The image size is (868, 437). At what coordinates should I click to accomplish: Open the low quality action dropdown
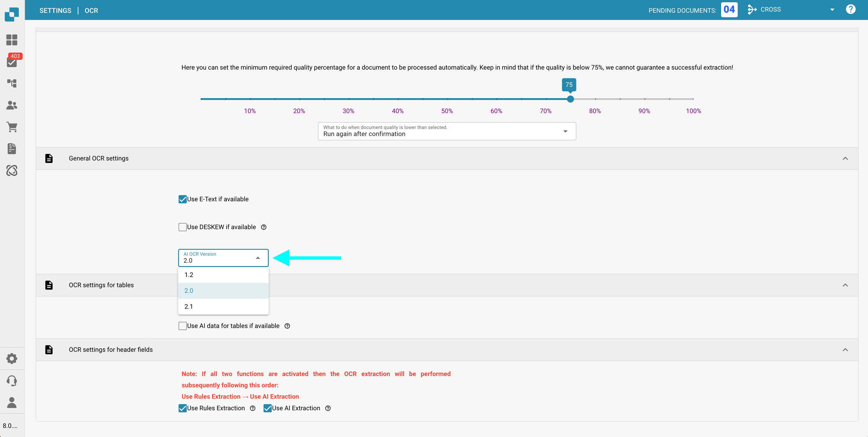click(446, 131)
